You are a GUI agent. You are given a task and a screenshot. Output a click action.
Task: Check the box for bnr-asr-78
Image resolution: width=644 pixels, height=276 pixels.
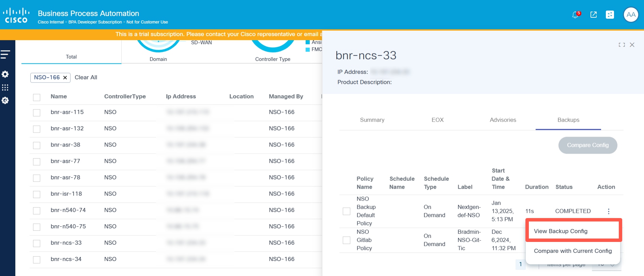[36, 178]
